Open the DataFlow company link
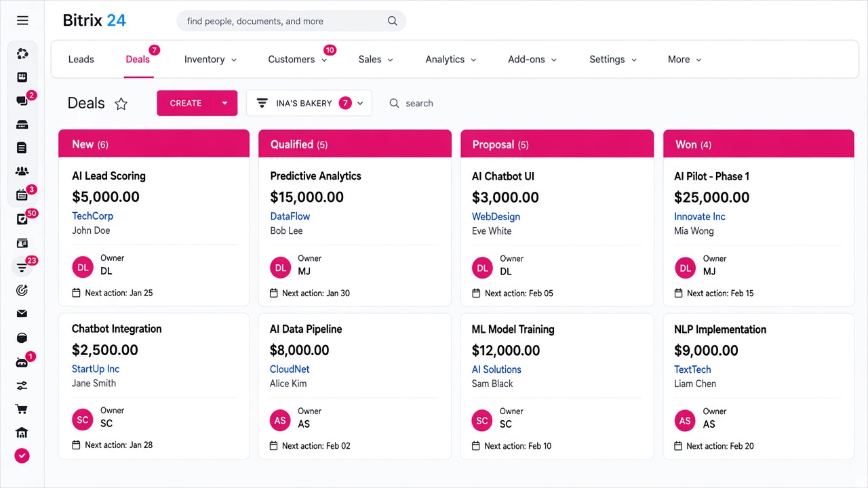The width and height of the screenshot is (868, 488). coord(290,216)
